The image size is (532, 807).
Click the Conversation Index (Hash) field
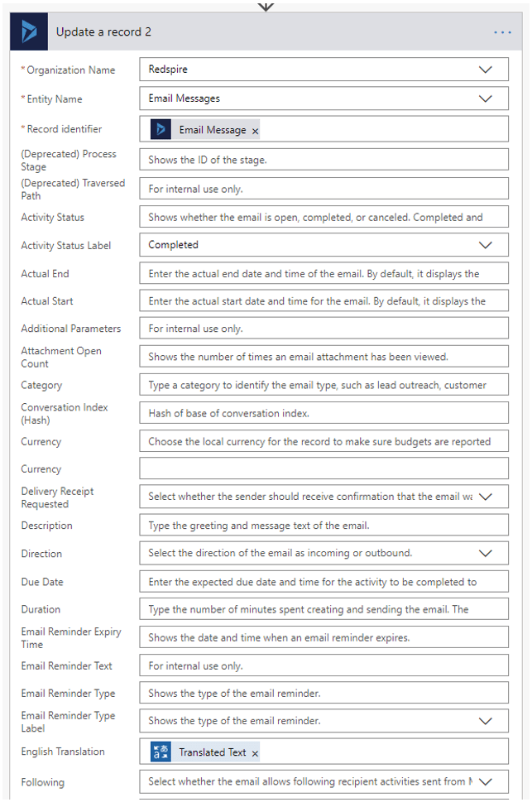tap(324, 413)
